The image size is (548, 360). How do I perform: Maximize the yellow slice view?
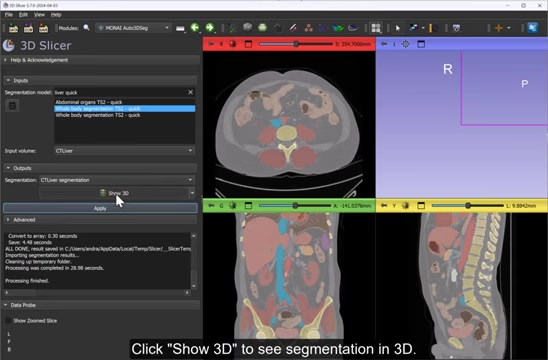point(421,206)
